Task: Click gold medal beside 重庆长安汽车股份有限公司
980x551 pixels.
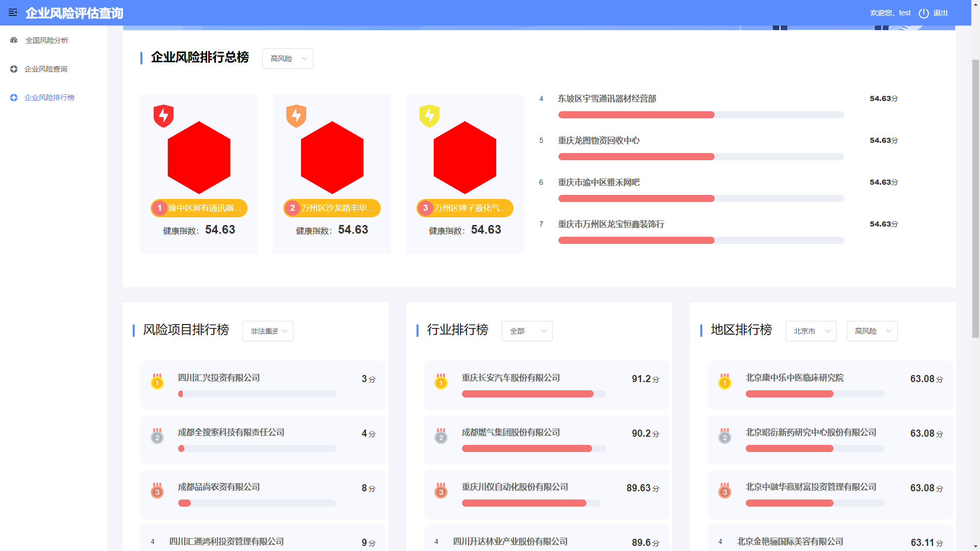Action: click(x=441, y=381)
